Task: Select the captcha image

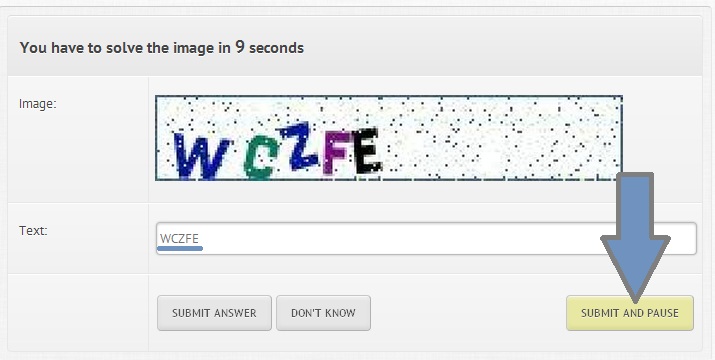Action: pos(389,138)
